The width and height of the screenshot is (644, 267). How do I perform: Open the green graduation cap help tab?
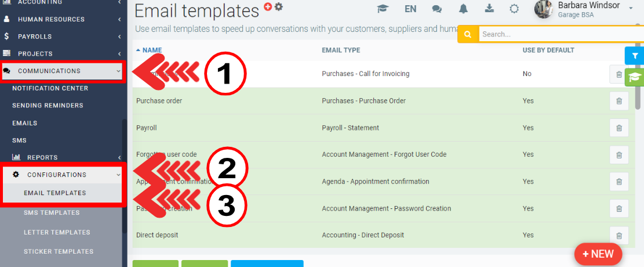point(635,77)
